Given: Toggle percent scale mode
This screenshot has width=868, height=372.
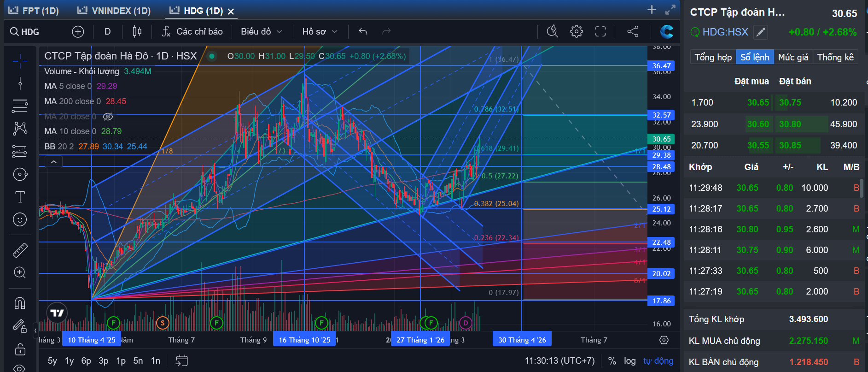Looking at the screenshot, I should 612,360.
